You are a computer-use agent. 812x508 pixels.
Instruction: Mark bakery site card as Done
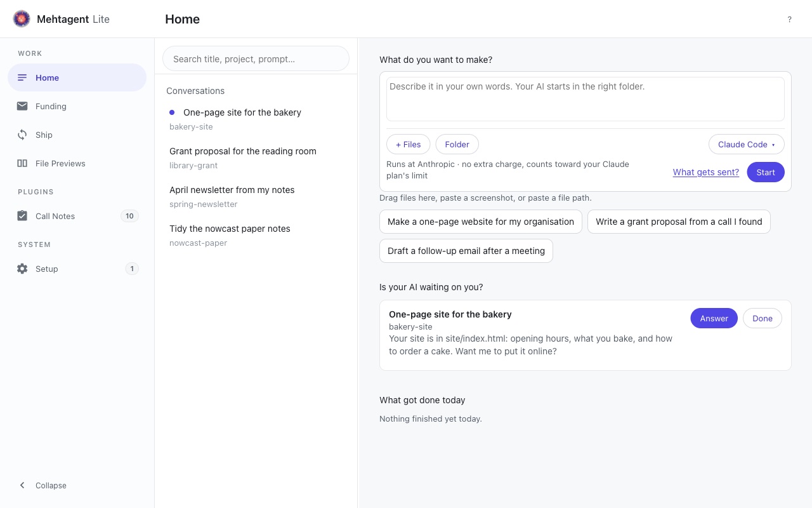762,318
